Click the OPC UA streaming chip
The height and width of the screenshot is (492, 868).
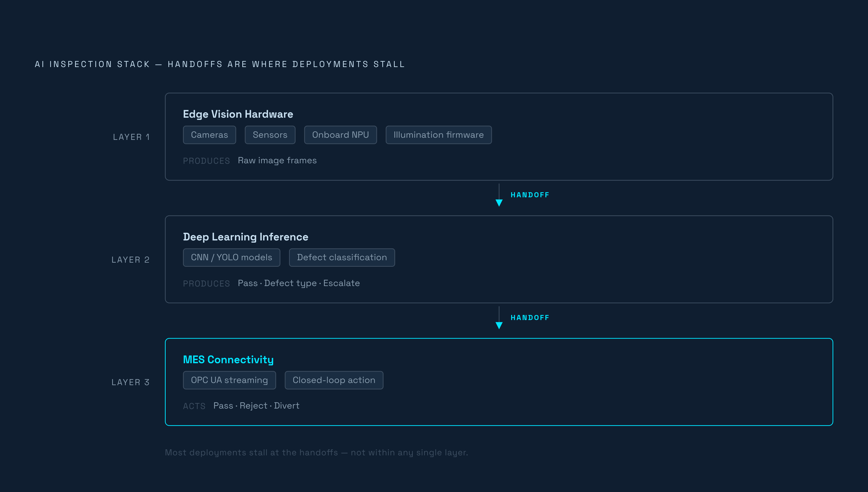[x=229, y=380]
